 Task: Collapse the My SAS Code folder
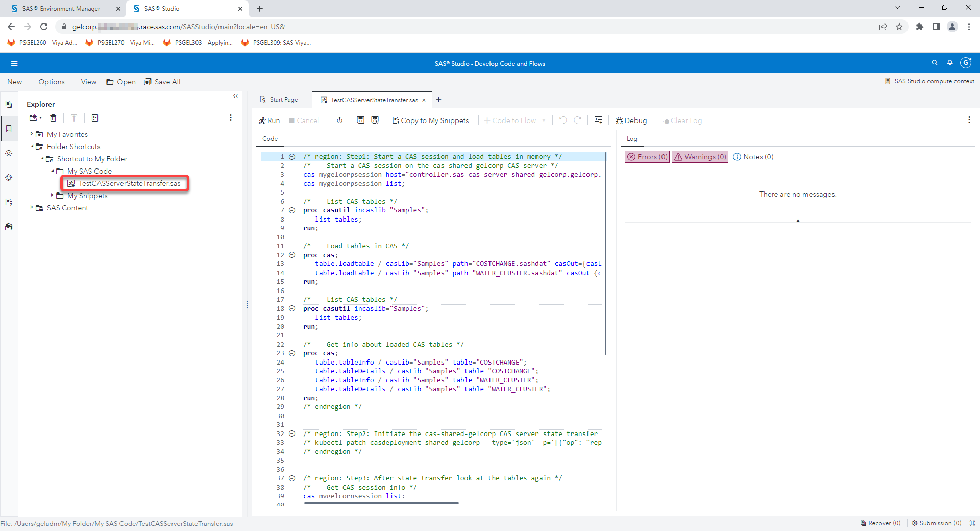click(x=52, y=171)
